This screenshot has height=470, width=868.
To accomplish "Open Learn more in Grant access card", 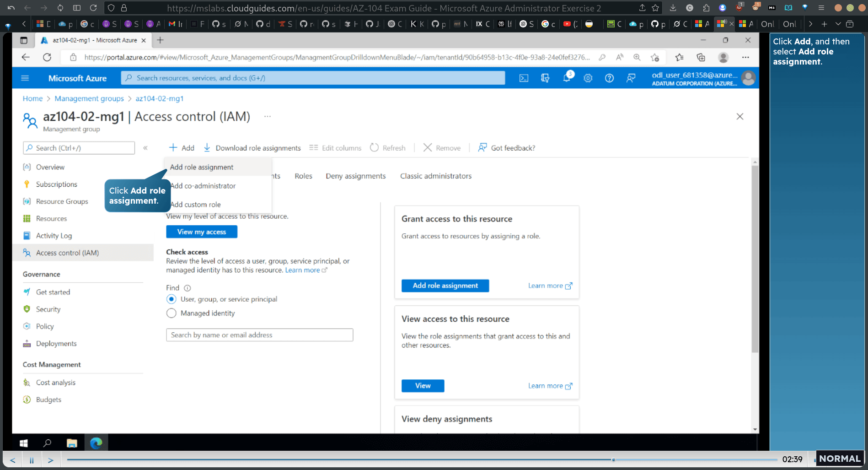I will [550, 286].
